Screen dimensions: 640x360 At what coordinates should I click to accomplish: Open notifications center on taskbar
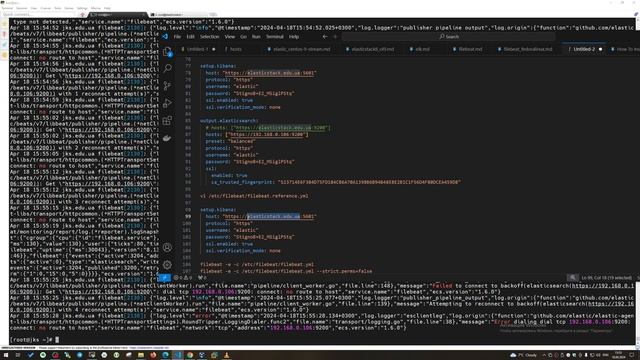pyautogui.click(x=632, y=355)
